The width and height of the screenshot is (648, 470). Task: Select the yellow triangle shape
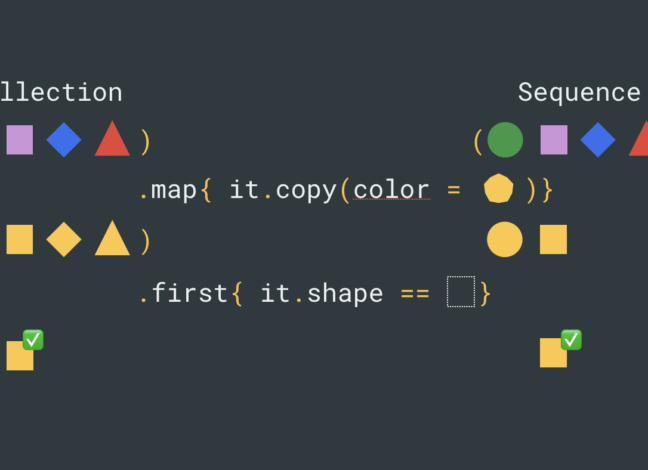click(x=112, y=240)
